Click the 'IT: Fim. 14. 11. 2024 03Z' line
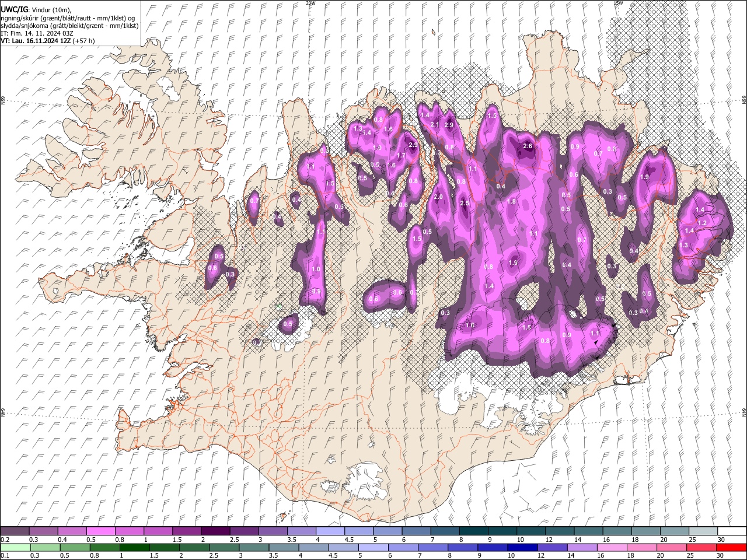This screenshot has width=747, height=560. tap(37, 33)
